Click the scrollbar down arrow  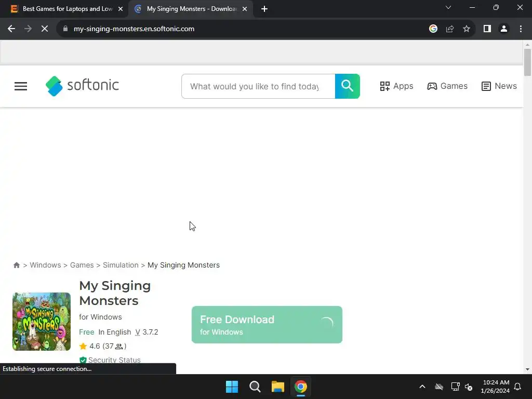click(x=527, y=369)
